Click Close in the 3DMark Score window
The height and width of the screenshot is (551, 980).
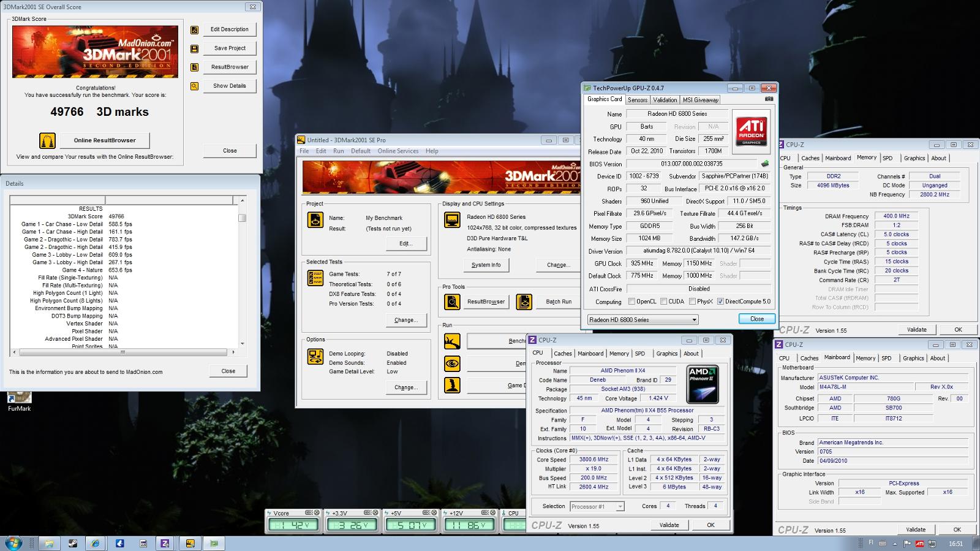coord(230,151)
